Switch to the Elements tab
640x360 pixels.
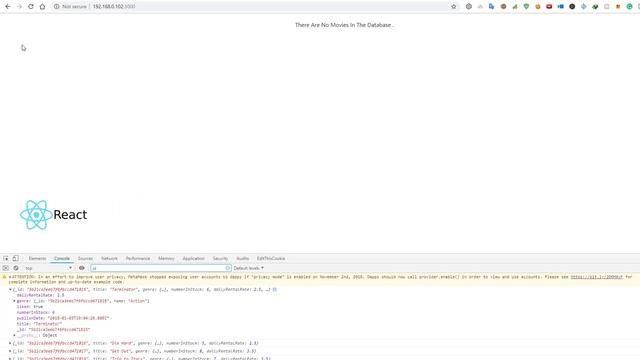(37, 258)
